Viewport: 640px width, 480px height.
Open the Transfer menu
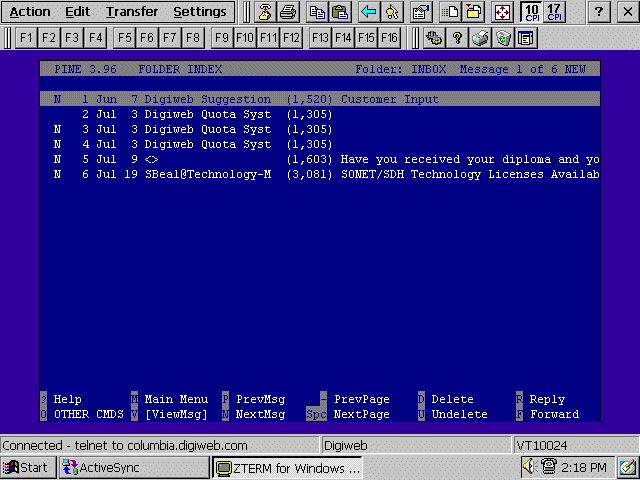[131, 12]
